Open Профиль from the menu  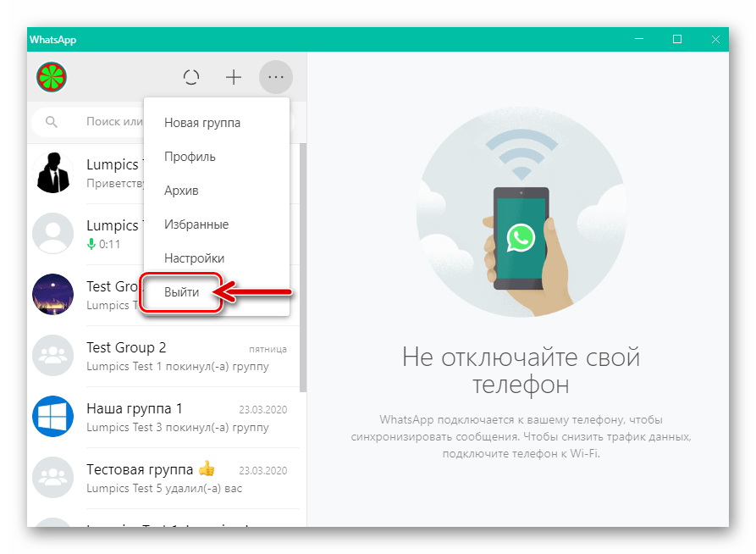tap(217, 157)
